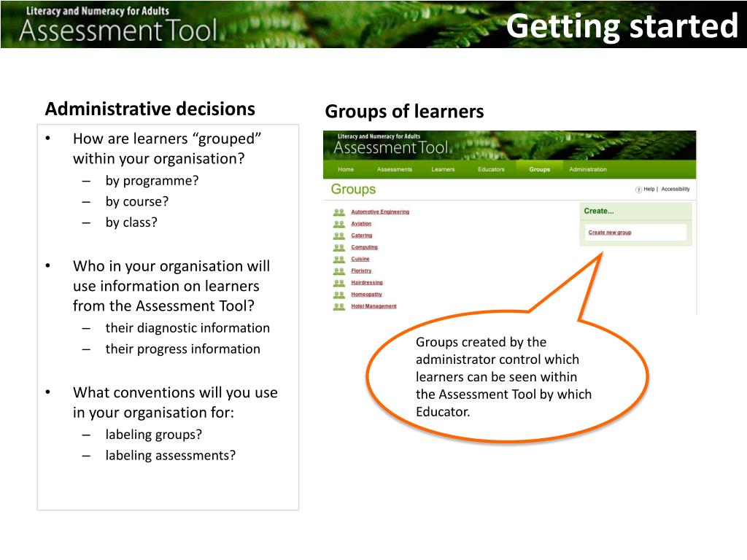Image resolution: width=747 pixels, height=560 pixels.
Task: Click the 'by class?' bullet text
Action: [x=131, y=222]
